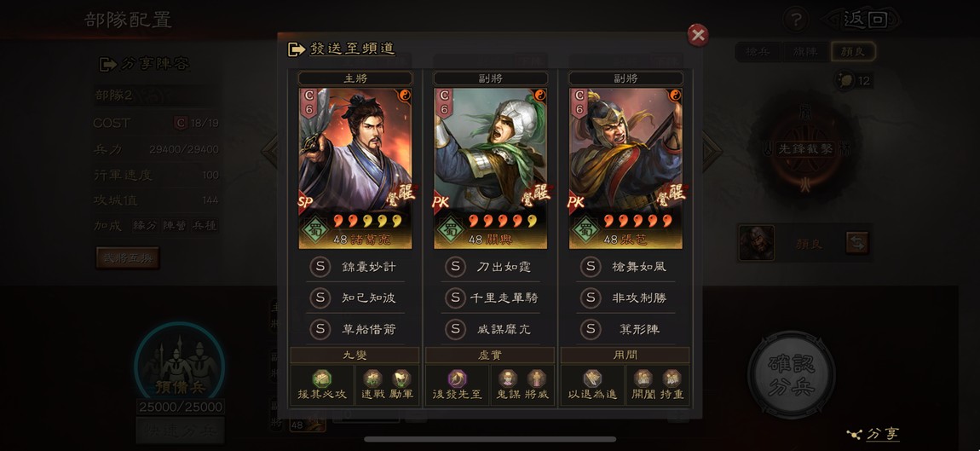Viewport: 980px width, 451px height.
Task: Close the formation share popup
Action: coord(697,36)
